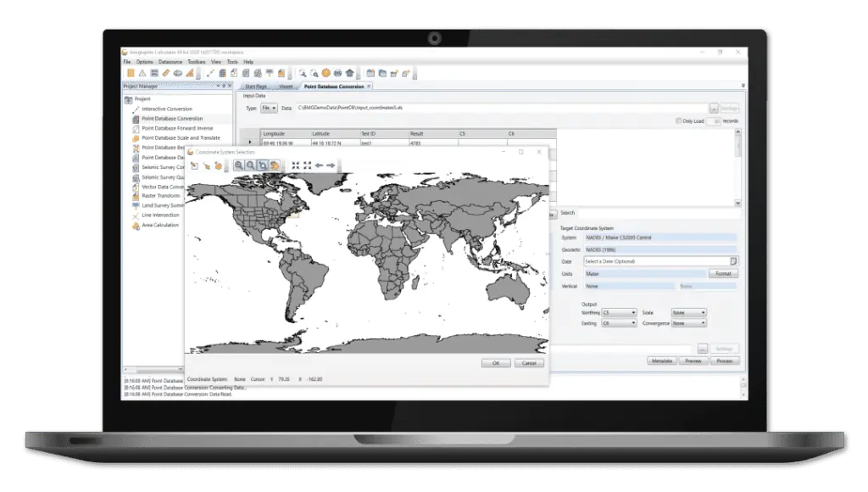The width and height of the screenshot is (868, 492).
Task: Click the next view right arrow
Action: click(331, 165)
